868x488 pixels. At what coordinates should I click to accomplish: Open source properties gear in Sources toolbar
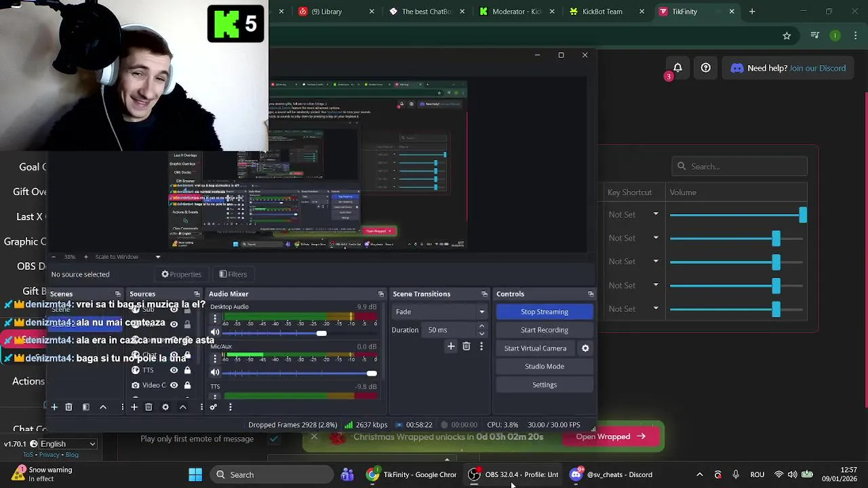click(165, 407)
